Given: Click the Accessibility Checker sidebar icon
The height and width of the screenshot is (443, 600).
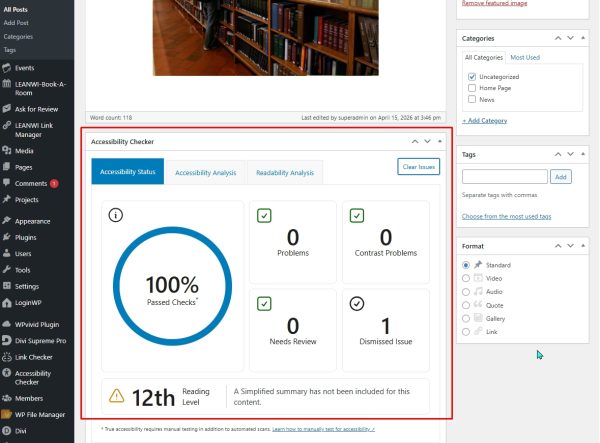Looking at the screenshot, I should pyautogui.click(x=7, y=373).
